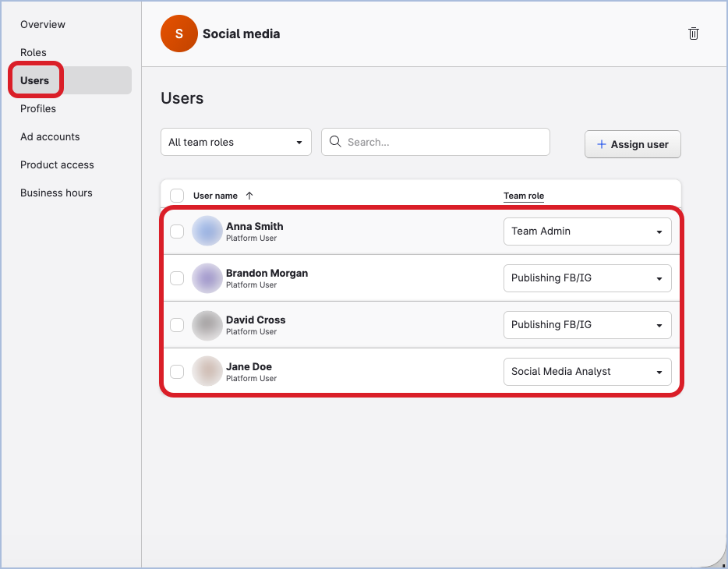728x569 pixels.
Task: Click Brandon Morgan's profile avatar
Action: 207,278
